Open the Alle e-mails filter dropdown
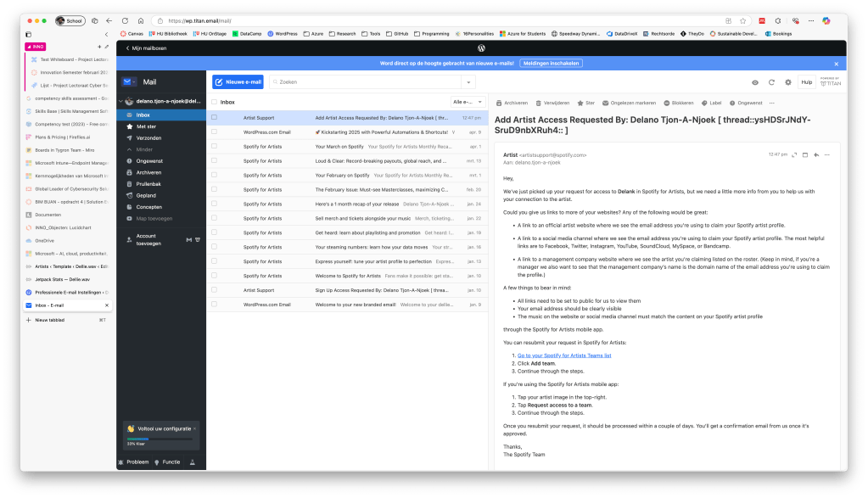868x498 pixels. click(468, 102)
